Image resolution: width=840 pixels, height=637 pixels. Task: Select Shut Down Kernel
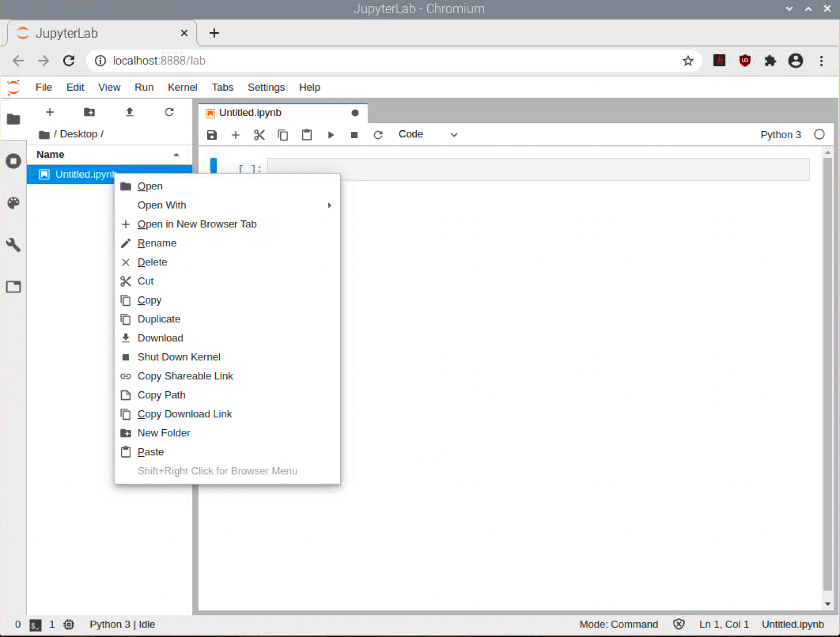[227, 357]
